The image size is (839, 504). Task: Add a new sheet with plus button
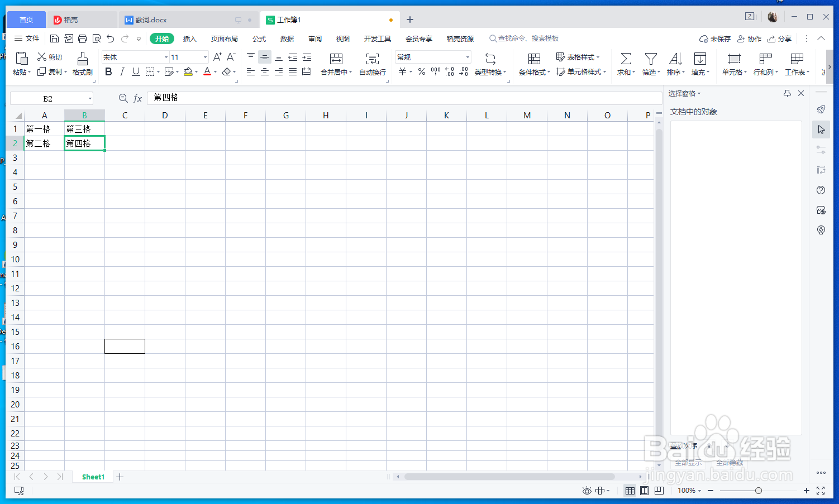click(x=120, y=477)
